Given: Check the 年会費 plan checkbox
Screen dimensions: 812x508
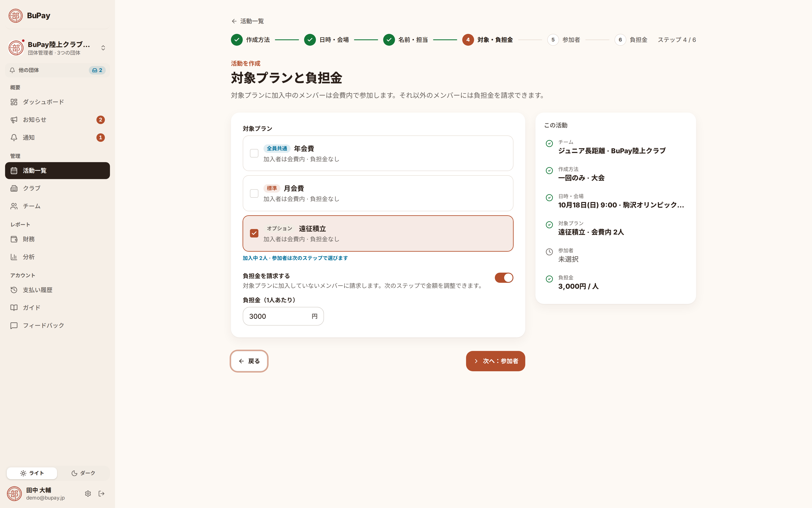Looking at the screenshot, I should click(x=254, y=153).
